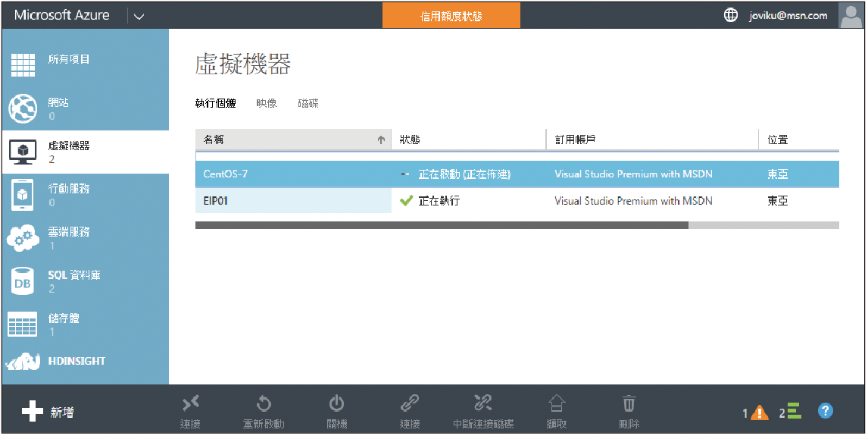Open the Cloud Services gear-cloud icon
Screen dimensions: 868x436
[23, 238]
